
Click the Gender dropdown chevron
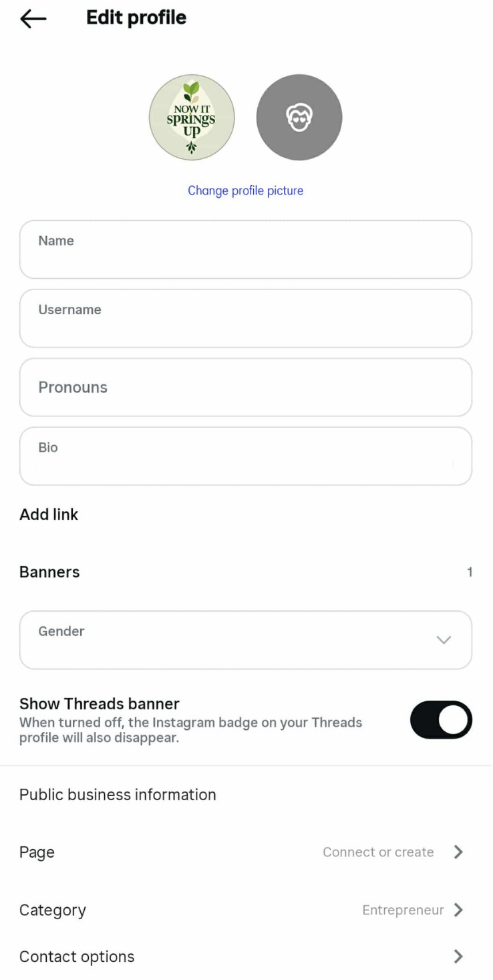[x=444, y=640]
